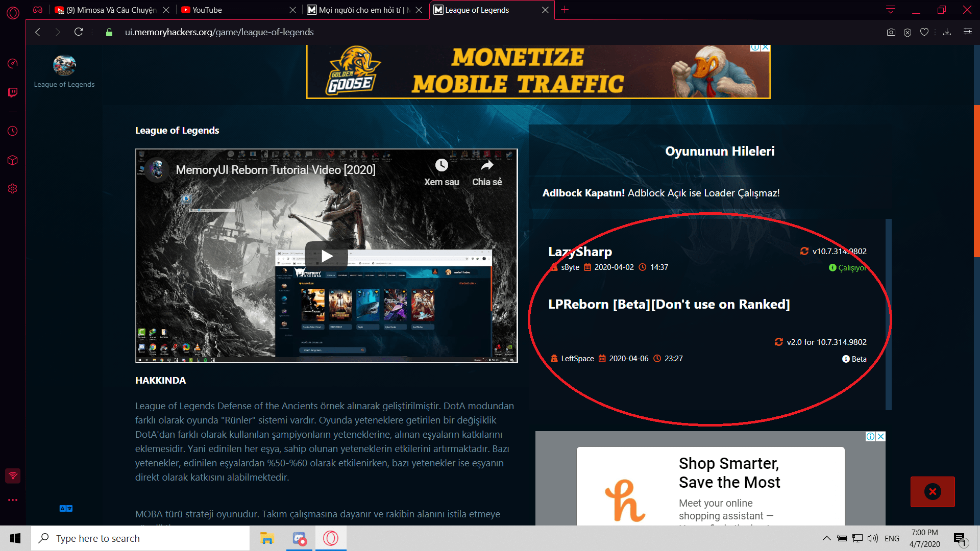The width and height of the screenshot is (980, 551).
Task: Close the Mimosa Và Câu Chuyện tab
Action: [x=166, y=10]
